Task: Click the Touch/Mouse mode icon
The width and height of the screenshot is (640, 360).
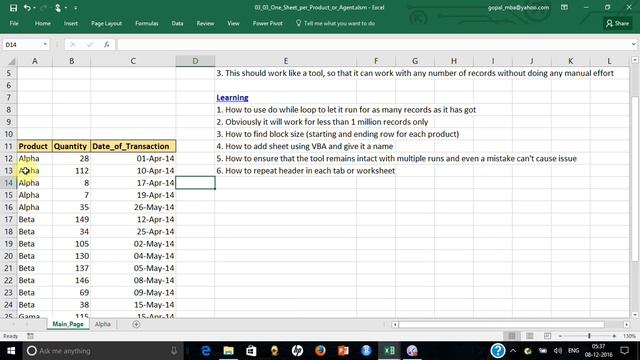Action: click(x=58, y=7)
